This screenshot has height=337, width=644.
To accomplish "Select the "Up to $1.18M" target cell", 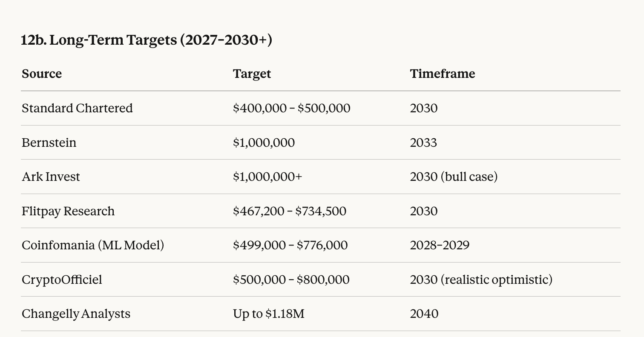I will coord(268,314).
